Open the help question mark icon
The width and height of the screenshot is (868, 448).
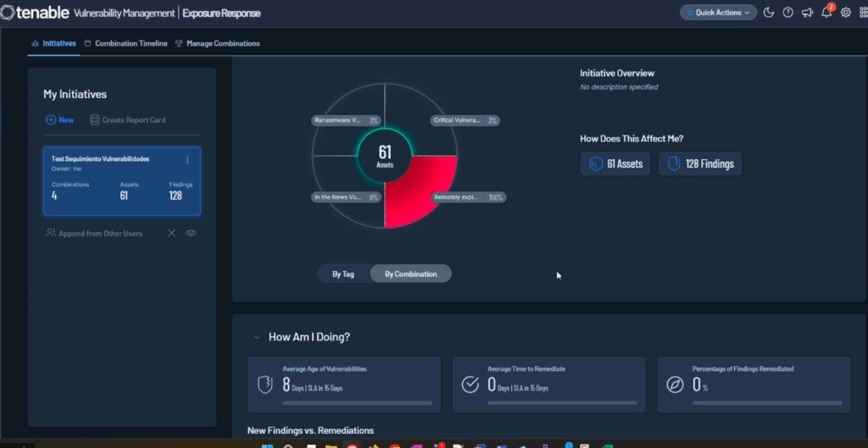(x=787, y=13)
